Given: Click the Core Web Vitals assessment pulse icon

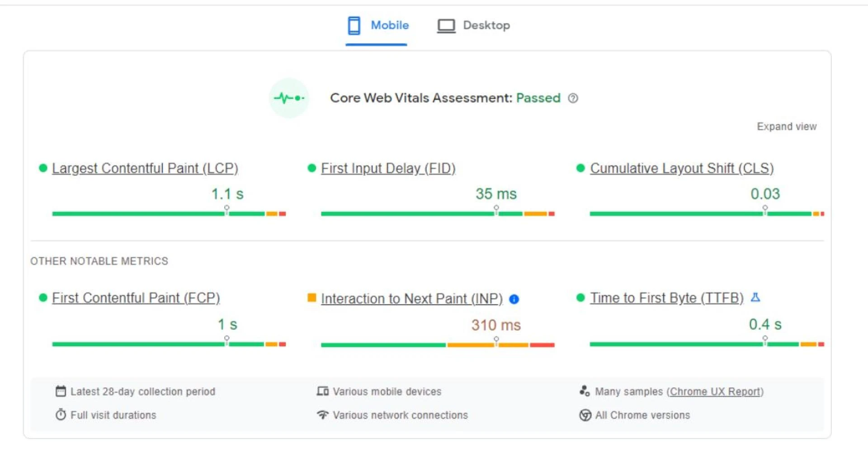Looking at the screenshot, I should [288, 98].
